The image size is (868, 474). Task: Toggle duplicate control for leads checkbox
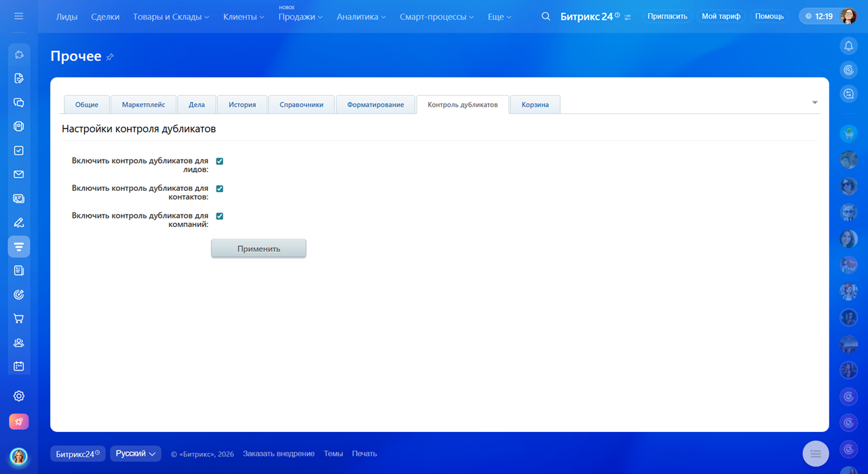tap(219, 162)
